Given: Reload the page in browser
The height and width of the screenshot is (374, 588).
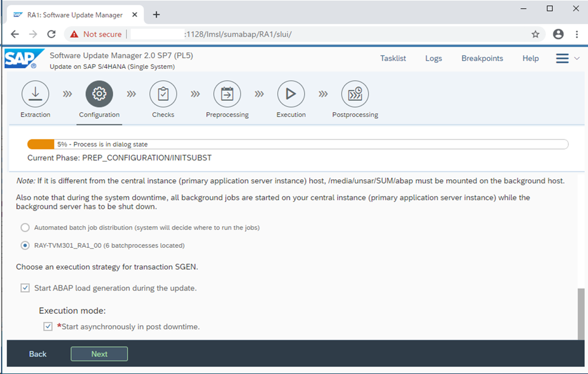Looking at the screenshot, I should point(51,34).
